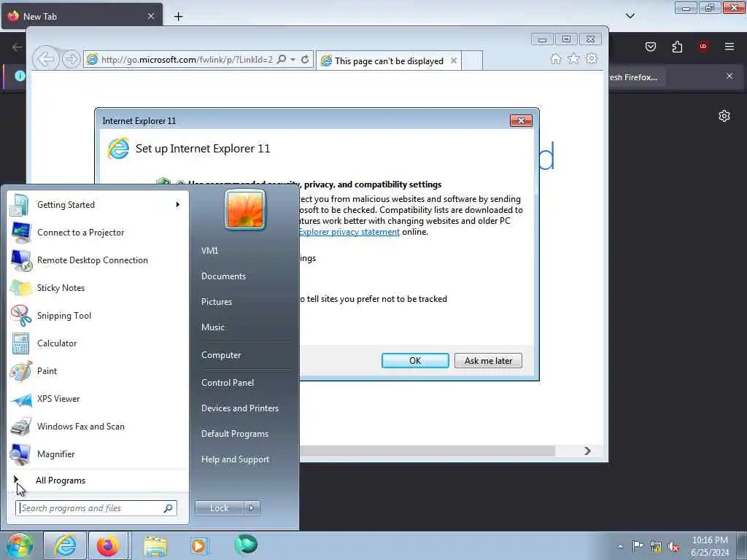Open VM1 user folder
The width and height of the screenshot is (747, 560).
[209, 251]
